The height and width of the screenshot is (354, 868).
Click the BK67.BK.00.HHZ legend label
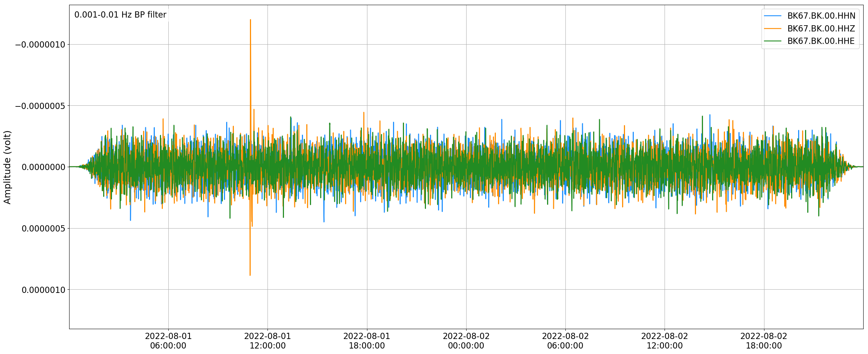(x=821, y=29)
